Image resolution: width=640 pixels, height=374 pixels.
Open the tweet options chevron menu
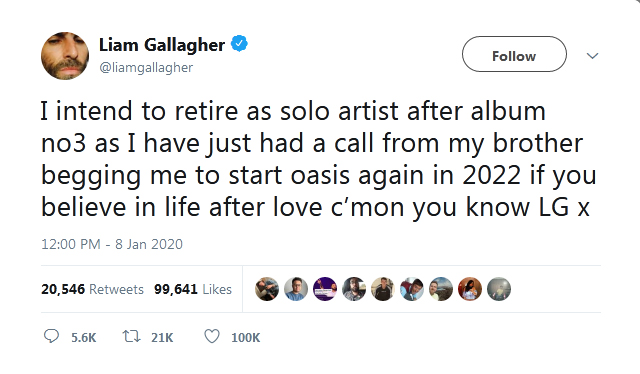(592, 56)
